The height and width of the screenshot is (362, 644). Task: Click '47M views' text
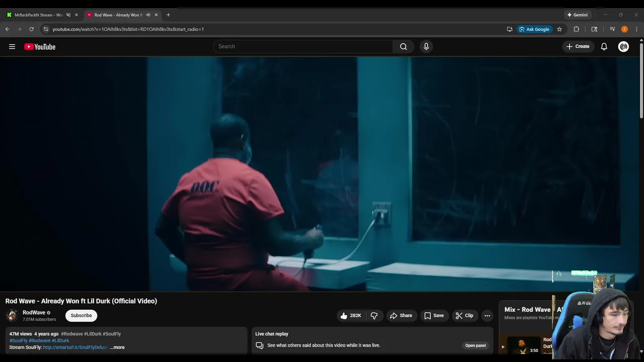[21, 334]
